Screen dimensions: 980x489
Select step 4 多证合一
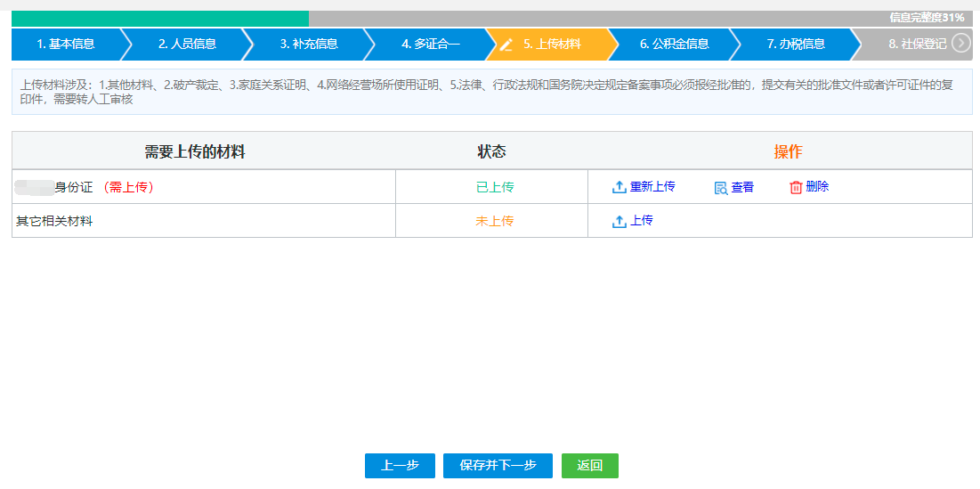[x=431, y=45]
